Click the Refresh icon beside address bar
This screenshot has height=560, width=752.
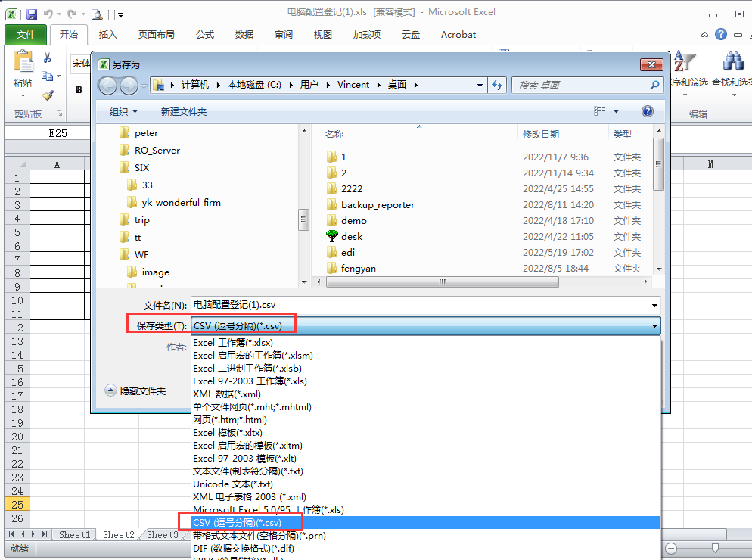pyautogui.click(x=497, y=85)
